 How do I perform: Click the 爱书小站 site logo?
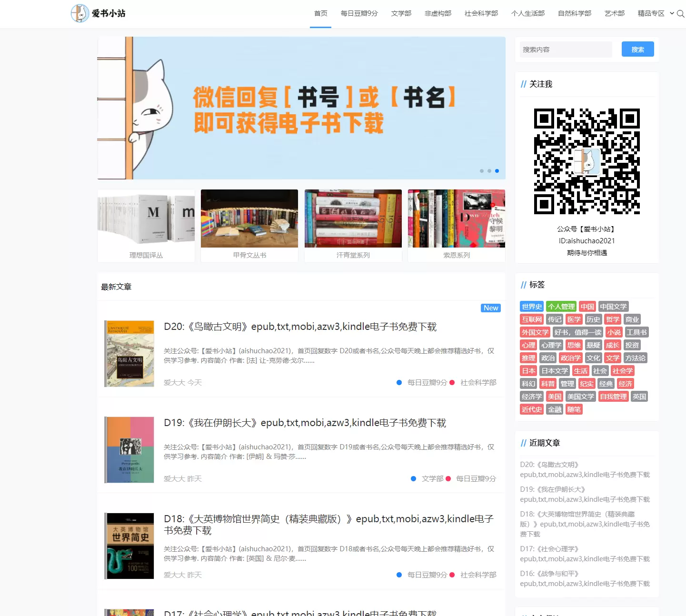99,13
